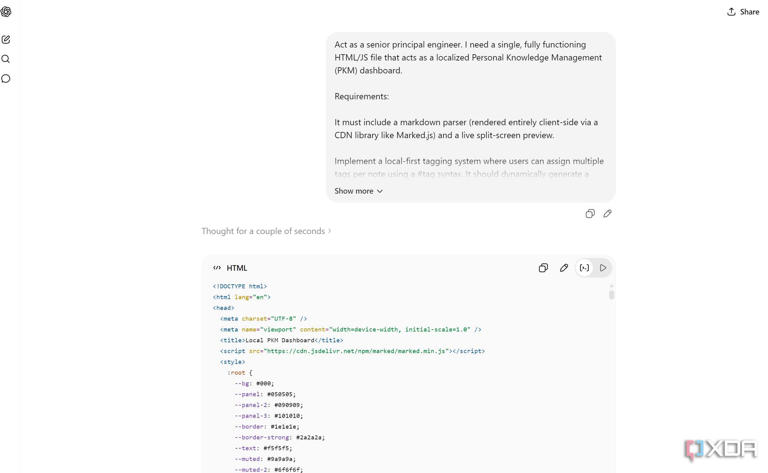Copy the user prompt message

click(590, 213)
